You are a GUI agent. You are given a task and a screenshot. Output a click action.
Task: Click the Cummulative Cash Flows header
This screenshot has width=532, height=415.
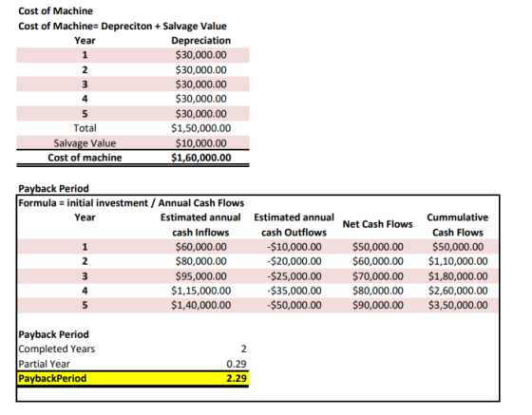(458, 224)
